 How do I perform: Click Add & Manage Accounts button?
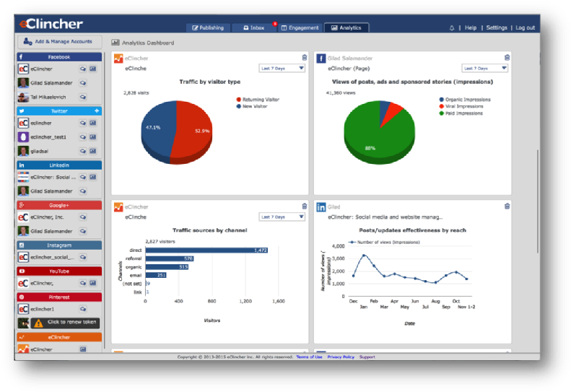[59, 42]
